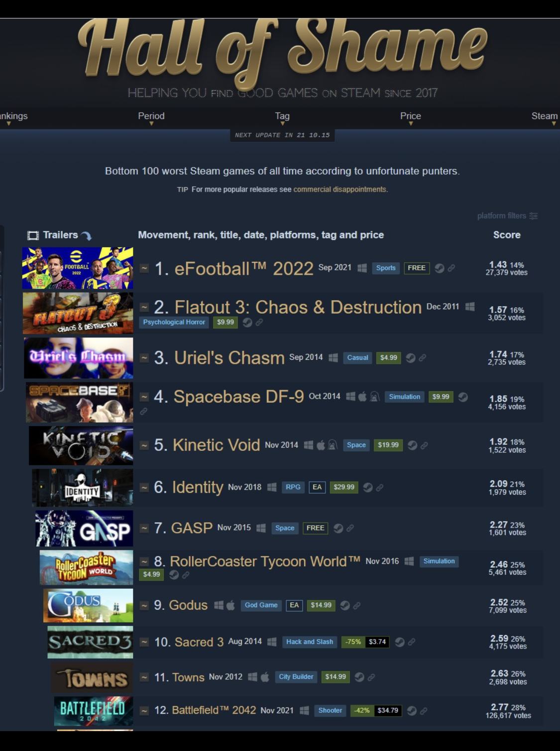Expand the Tag dropdown menu

click(282, 118)
